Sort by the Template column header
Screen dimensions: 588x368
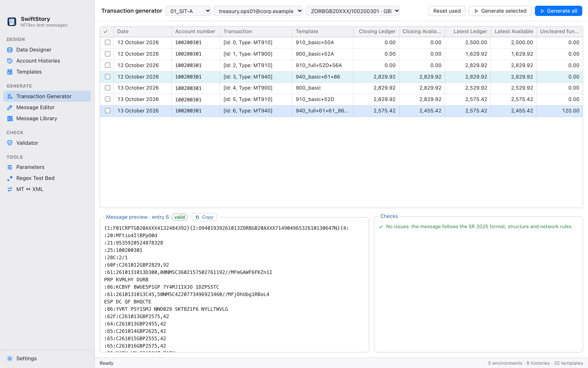click(322, 31)
